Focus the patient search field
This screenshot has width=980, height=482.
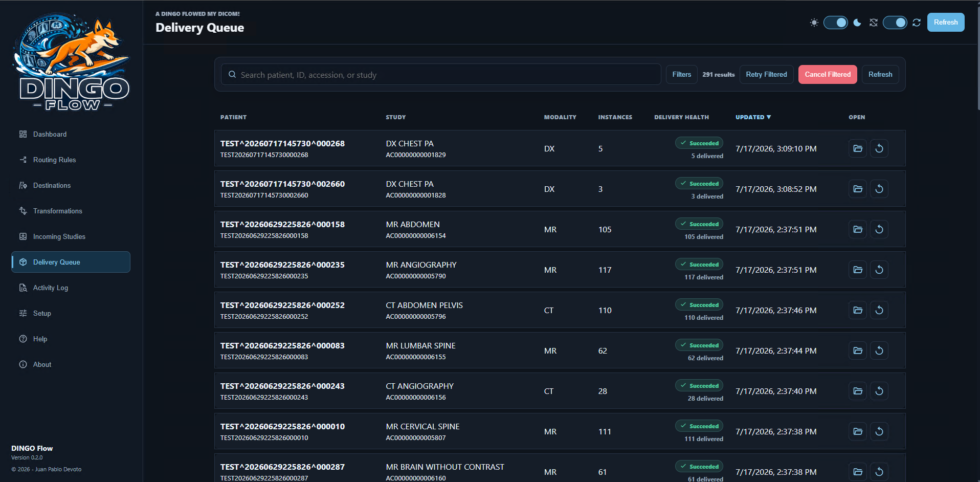(x=441, y=74)
